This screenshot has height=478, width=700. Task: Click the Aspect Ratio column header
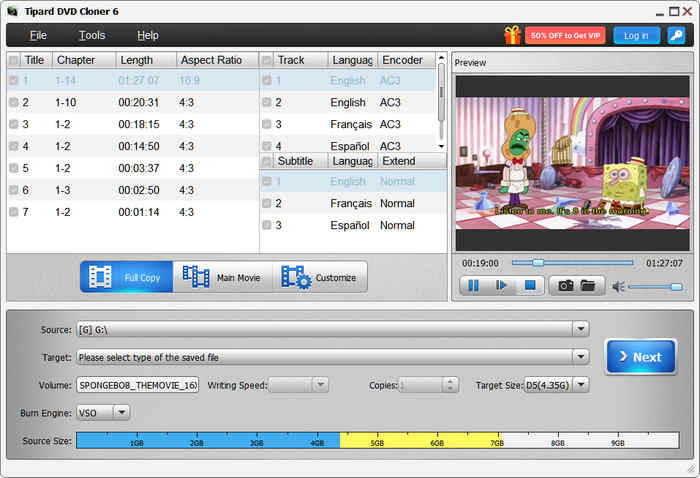[x=217, y=60]
